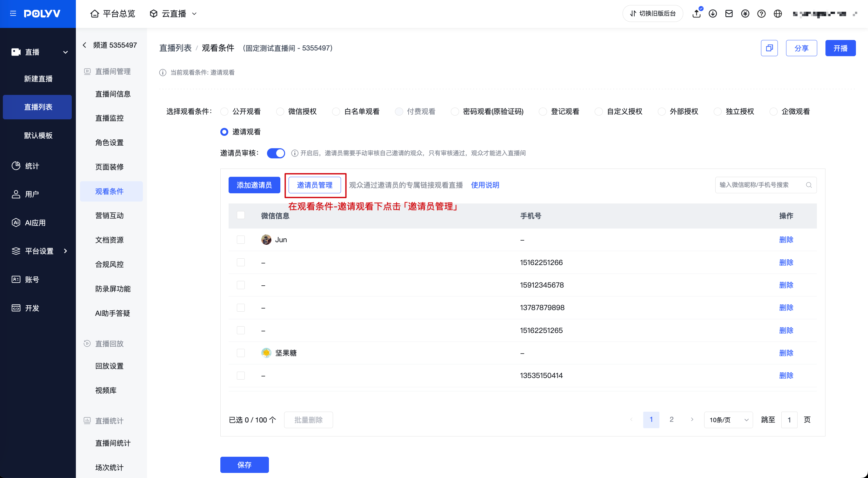Click the invitee search input field
The width and height of the screenshot is (868, 478).
tap(765, 185)
